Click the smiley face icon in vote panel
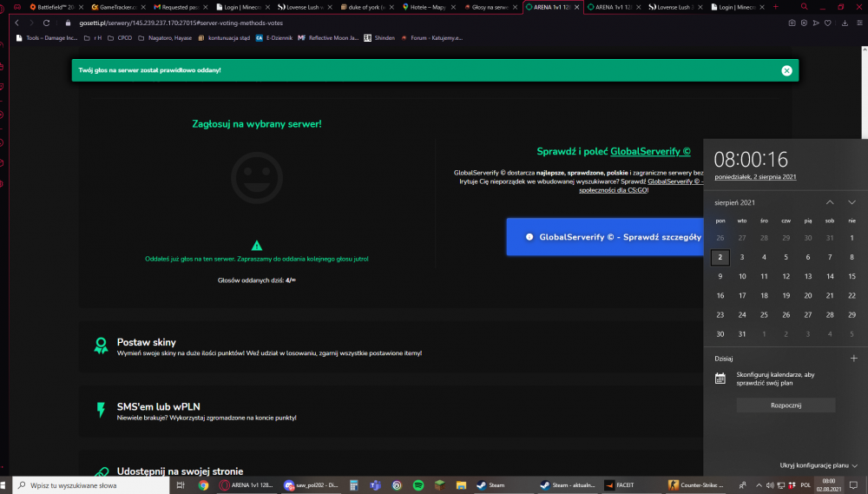 click(x=257, y=178)
